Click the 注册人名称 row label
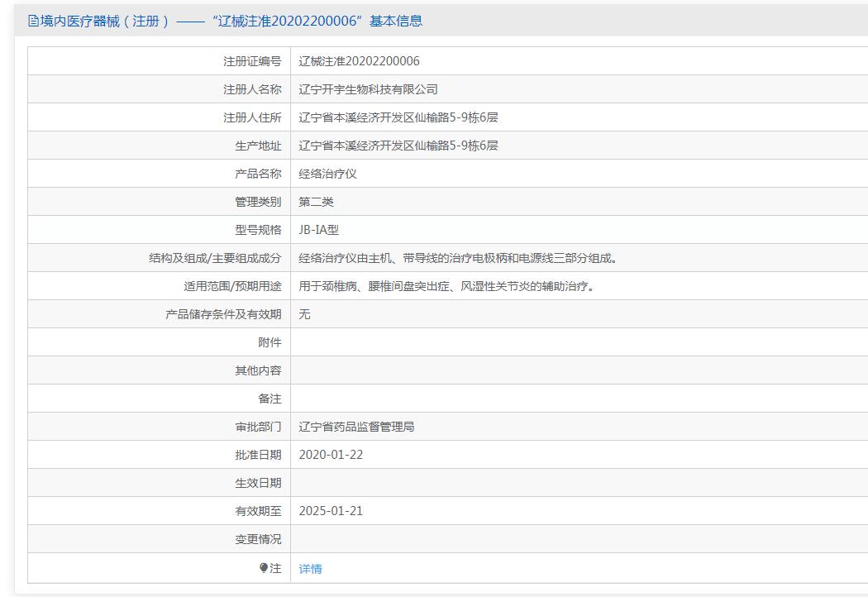 pyautogui.click(x=252, y=89)
